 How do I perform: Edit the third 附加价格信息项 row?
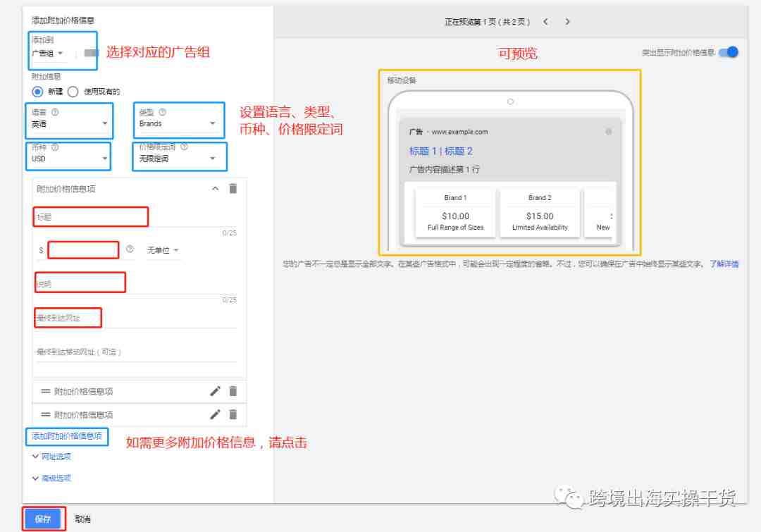(x=215, y=414)
